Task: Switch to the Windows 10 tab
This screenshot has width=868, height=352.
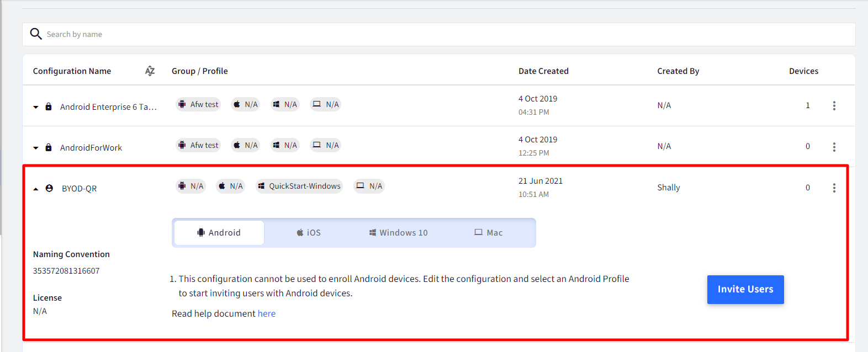Action: (398, 233)
